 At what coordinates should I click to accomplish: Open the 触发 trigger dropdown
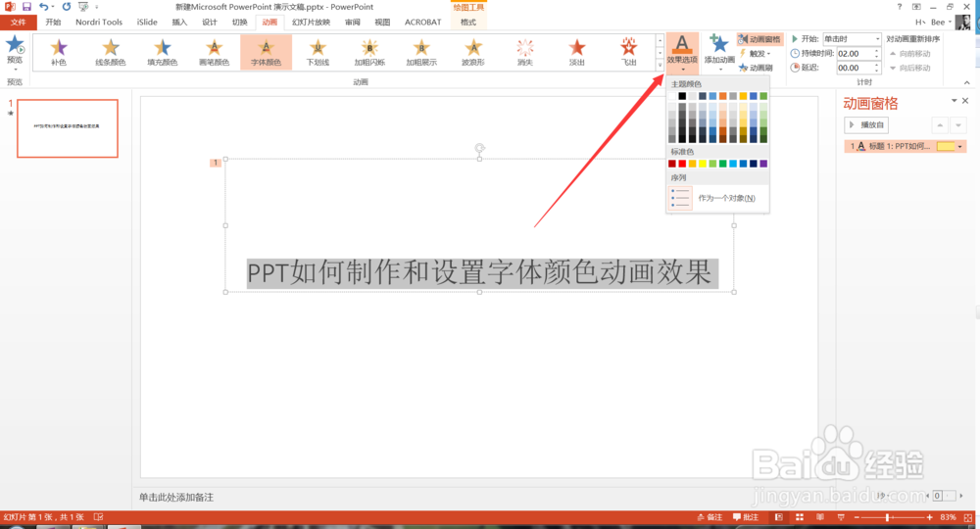755,53
